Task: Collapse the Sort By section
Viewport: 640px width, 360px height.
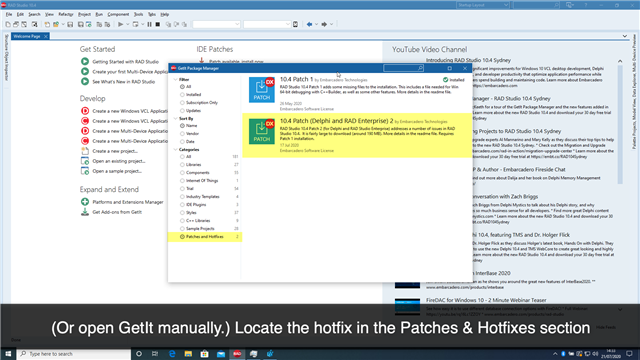Action: pyautogui.click(x=176, y=118)
